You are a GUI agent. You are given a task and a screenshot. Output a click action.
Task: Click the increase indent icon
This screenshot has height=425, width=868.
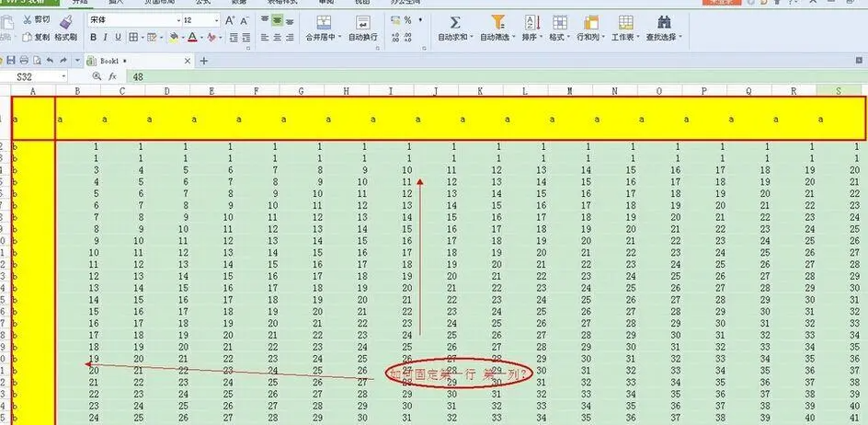pyautogui.click(x=247, y=38)
